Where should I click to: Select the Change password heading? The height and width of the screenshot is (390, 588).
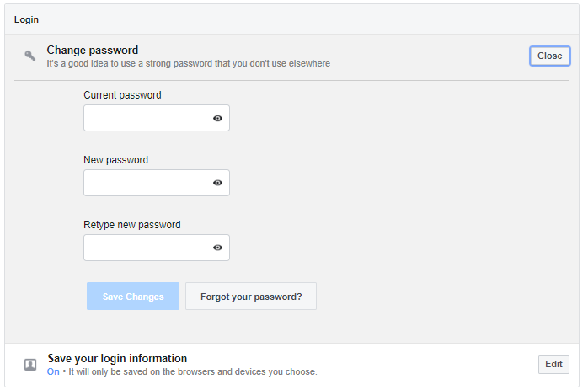tap(93, 51)
